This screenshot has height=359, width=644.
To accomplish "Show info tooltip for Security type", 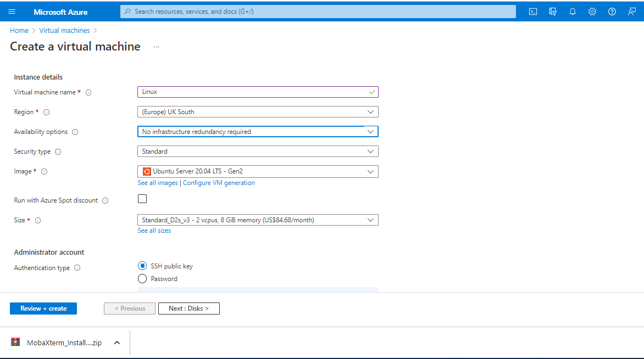I will (58, 152).
